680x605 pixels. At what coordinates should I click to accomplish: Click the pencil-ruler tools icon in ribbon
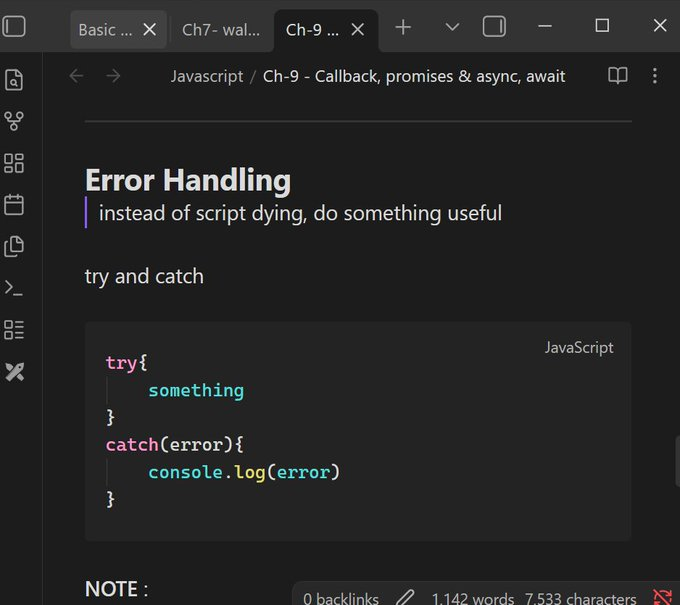(15, 372)
